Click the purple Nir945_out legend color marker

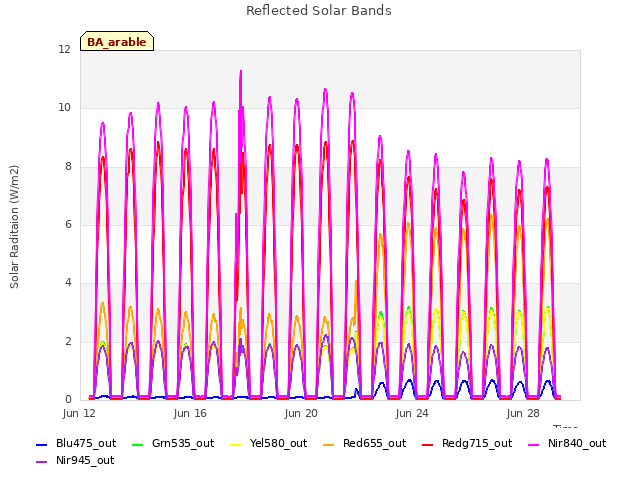pyautogui.click(x=42, y=461)
